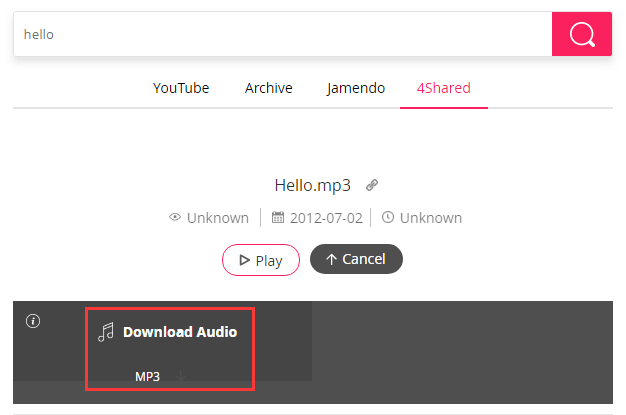Click the download arrow next to MP3
The image size is (626, 415).
pyautogui.click(x=180, y=376)
